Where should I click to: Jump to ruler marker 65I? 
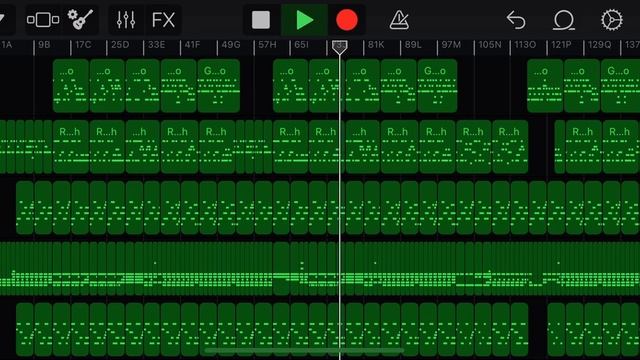click(301, 45)
